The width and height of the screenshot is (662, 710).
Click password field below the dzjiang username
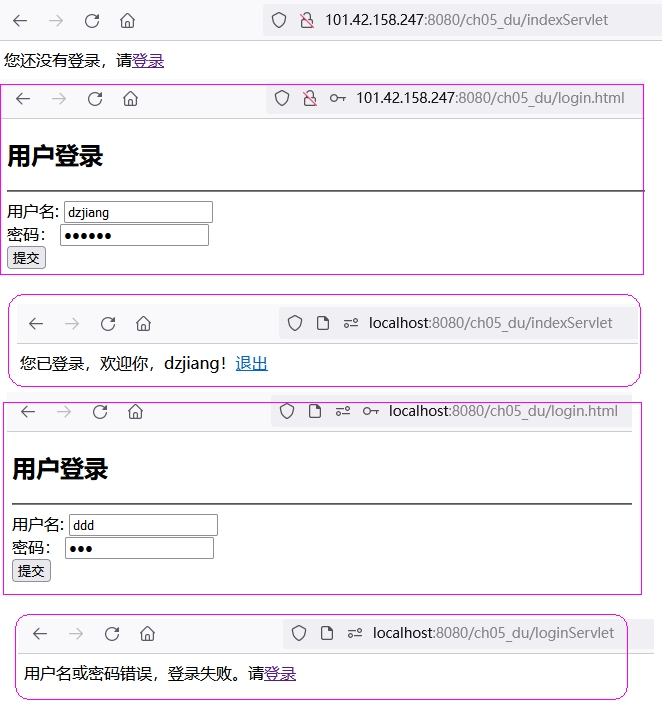(134, 235)
